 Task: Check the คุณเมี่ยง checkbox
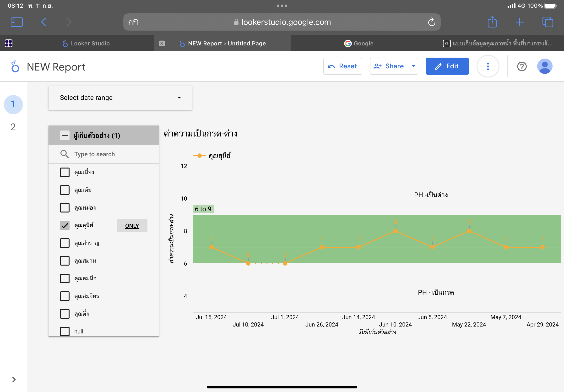point(65,172)
